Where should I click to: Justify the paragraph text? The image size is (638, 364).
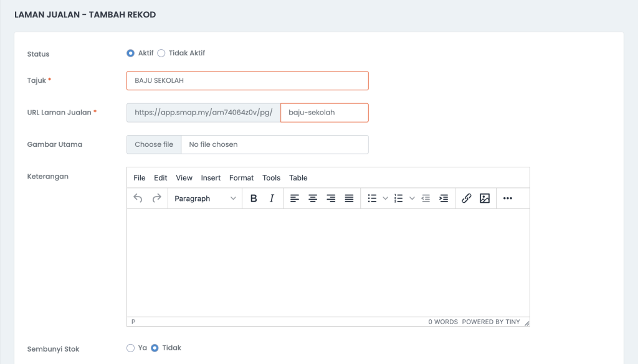click(349, 198)
